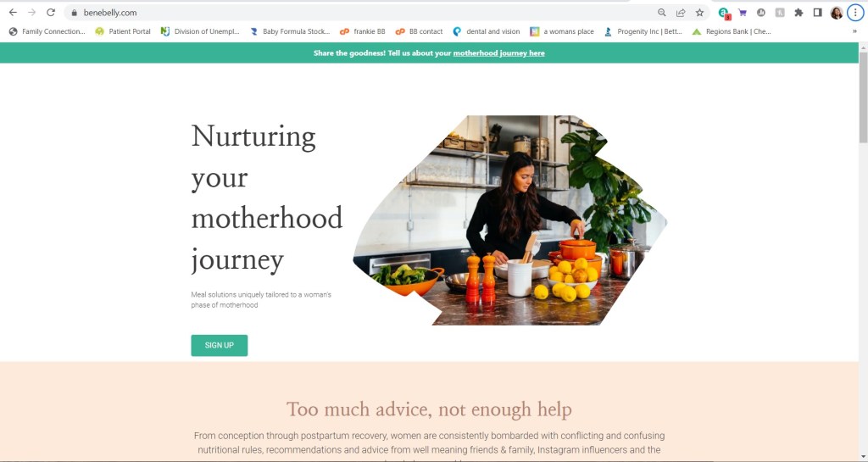Click the green SIGN UP button

[x=219, y=345]
